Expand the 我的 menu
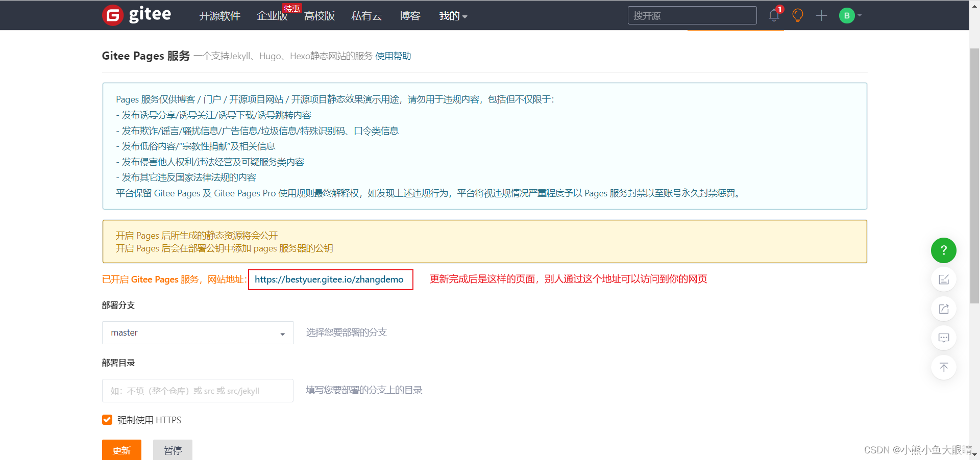980x460 pixels. [453, 16]
